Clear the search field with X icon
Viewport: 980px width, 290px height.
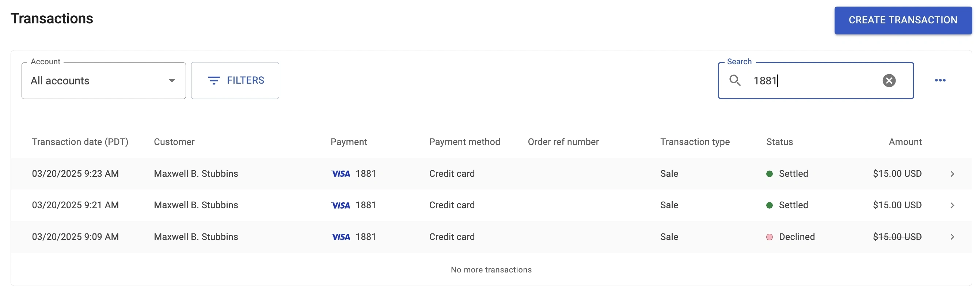889,81
